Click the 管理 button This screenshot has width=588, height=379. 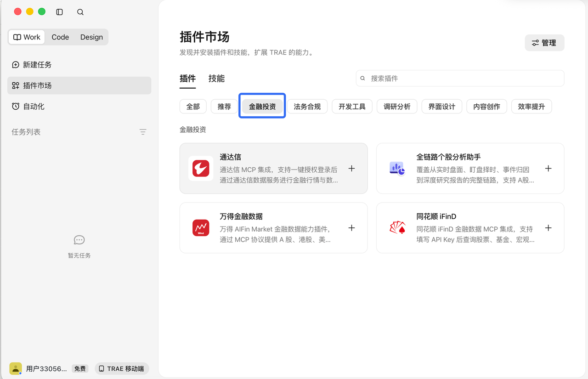[544, 43]
